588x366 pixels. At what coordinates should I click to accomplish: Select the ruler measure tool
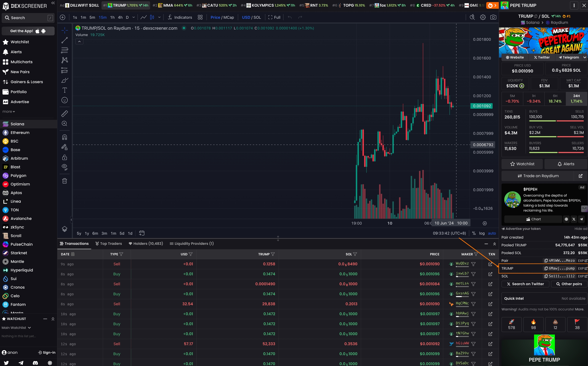tap(65, 113)
